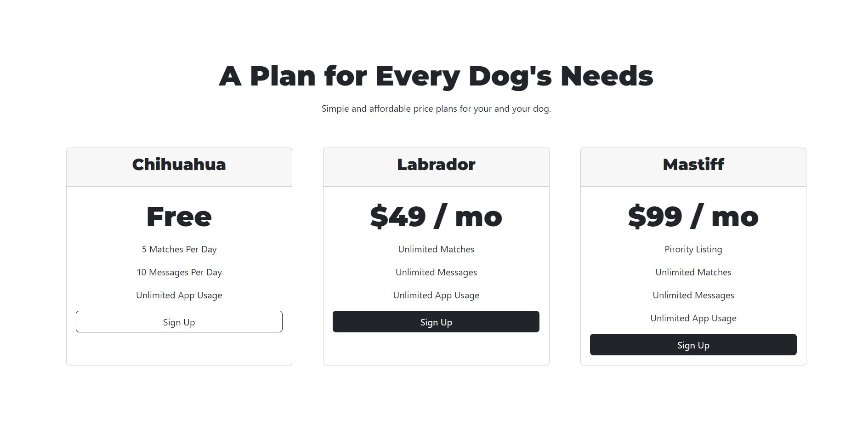Click the Pirority Listing feature text
The height and width of the screenshot is (422, 868).
pyautogui.click(x=693, y=249)
